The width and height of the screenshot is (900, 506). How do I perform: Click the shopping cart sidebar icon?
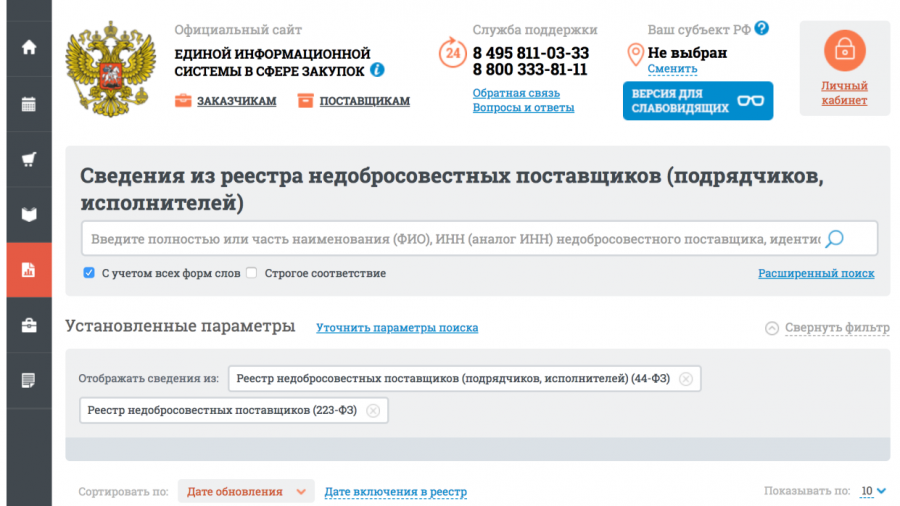click(x=28, y=158)
